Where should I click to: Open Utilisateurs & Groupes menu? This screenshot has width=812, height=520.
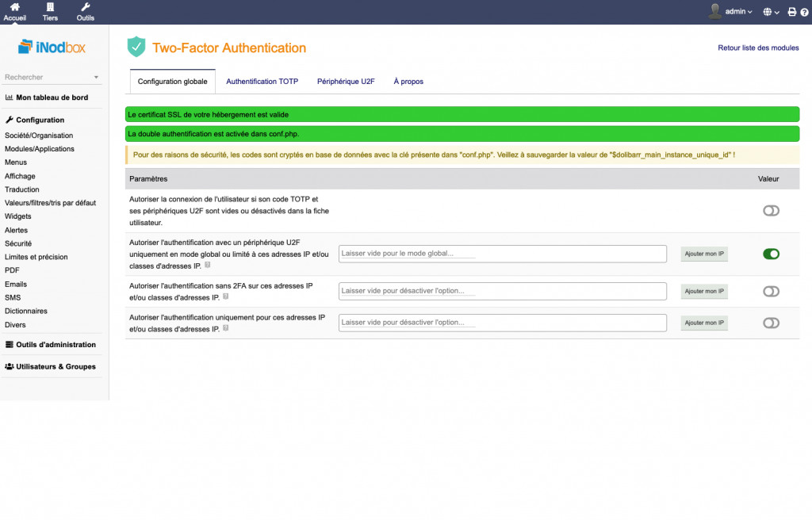(x=56, y=367)
